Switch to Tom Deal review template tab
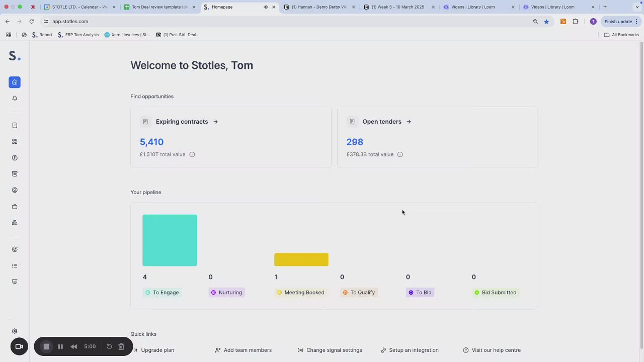Viewport: 644px width, 362px height. 159,7
